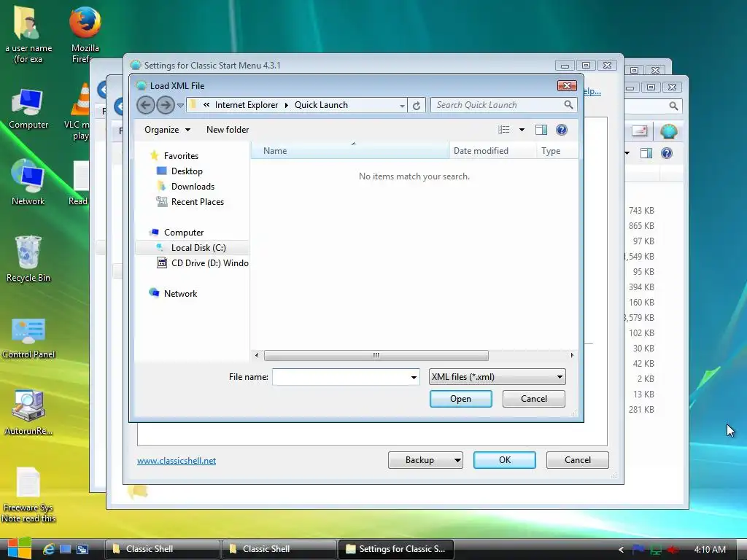Click the Back arrow in Load XML File dialog

(146, 105)
